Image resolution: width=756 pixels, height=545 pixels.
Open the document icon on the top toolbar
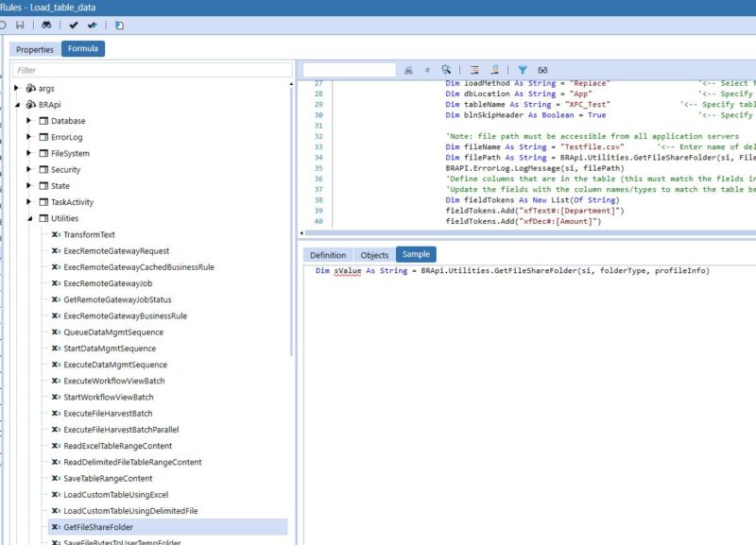pyautogui.click(x=120, y=26)
